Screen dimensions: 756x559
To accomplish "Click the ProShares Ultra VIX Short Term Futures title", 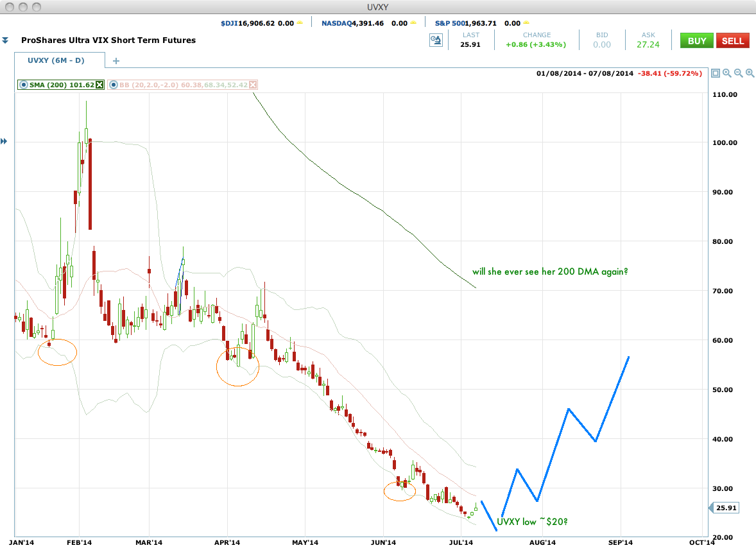I will tap(108, 40).
